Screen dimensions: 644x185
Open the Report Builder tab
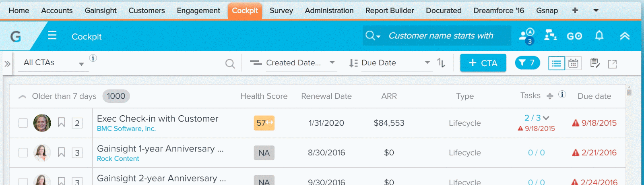[x=390, y=10]
